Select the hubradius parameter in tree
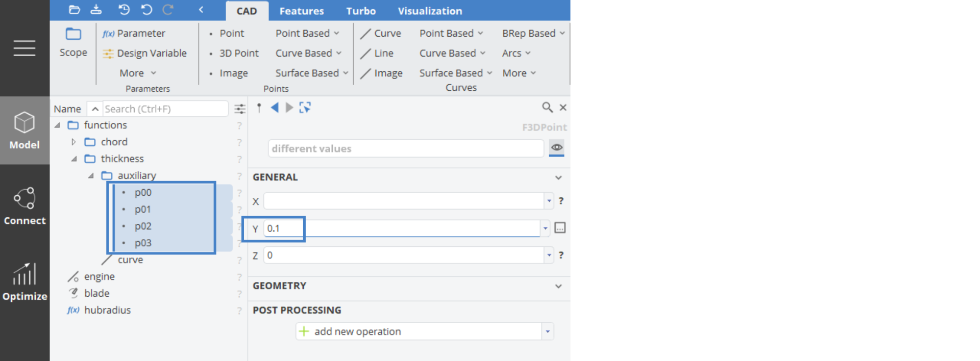This screenshot has width=980, height=361. coord(107,310)
